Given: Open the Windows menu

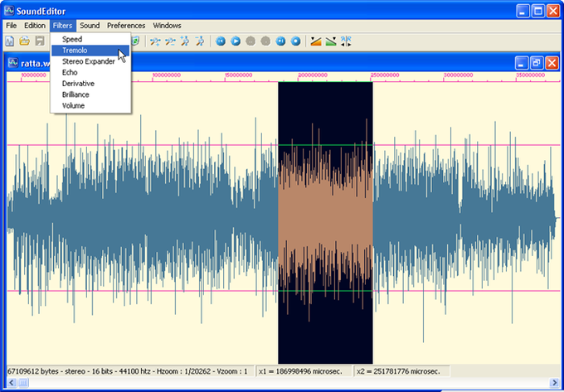Looking at the screenshot, I should [x=167, y=26].
